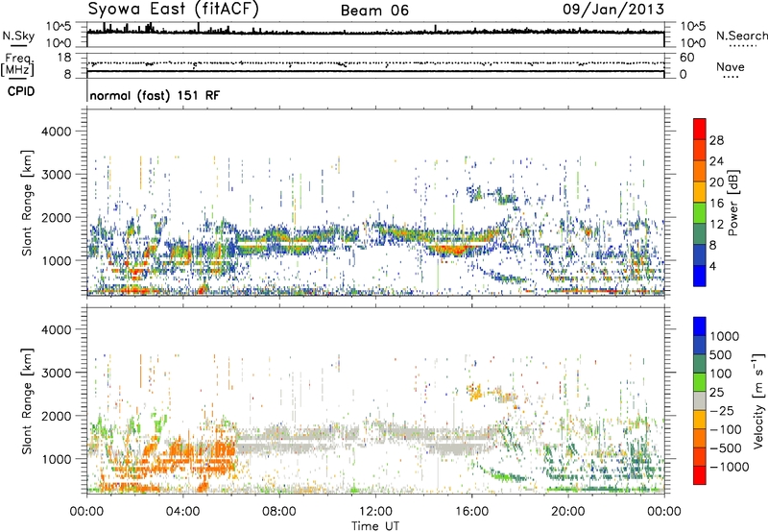
Task: Click the '08:00' time axis label
Action: click(279, 512)
